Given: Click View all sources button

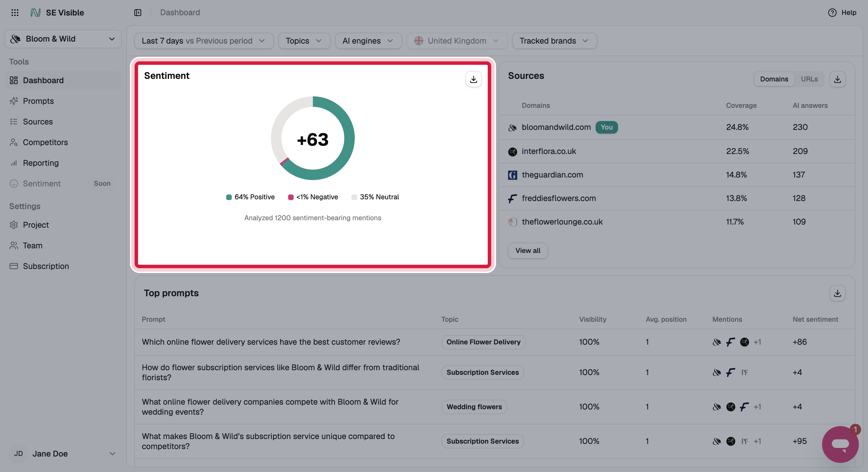Looking at the screenshot, I should (528, 250).
